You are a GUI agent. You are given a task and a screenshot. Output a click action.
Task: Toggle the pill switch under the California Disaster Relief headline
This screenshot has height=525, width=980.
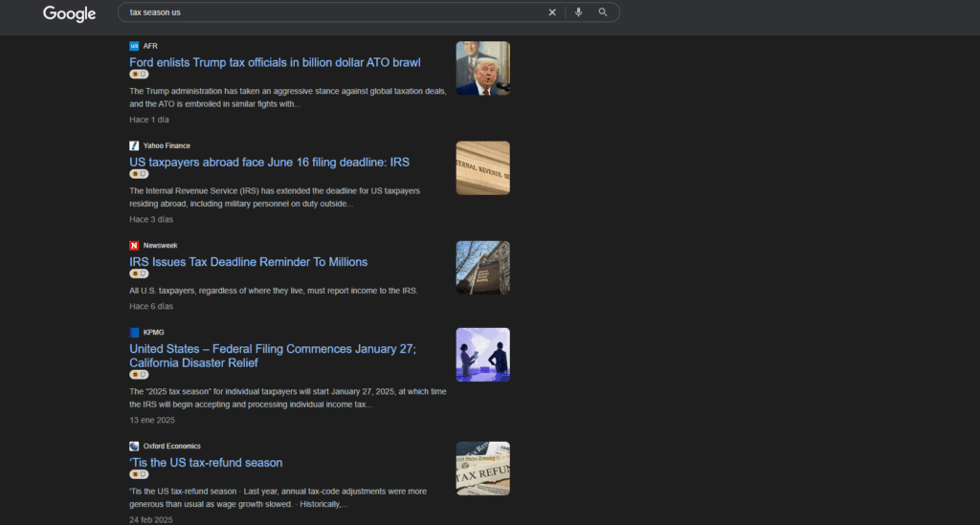click(139, 375)
